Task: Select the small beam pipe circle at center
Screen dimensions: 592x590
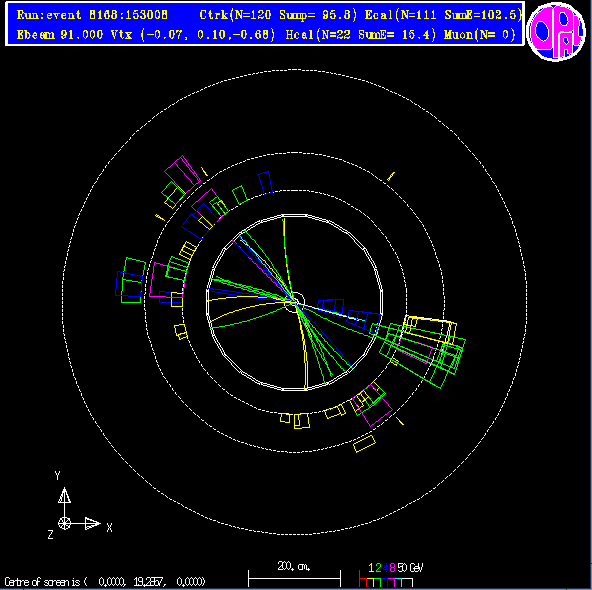Action: (x=294, y=302)
